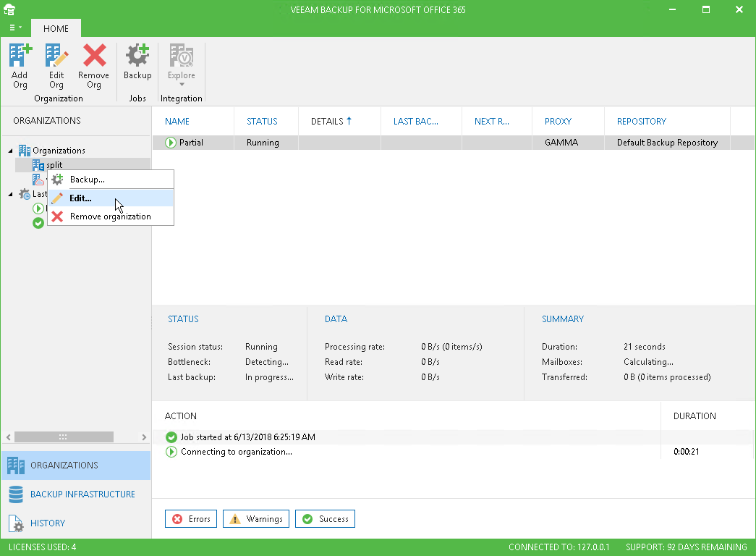Click the horizontal scrollbar thumb in tree
Image resolution: width=756 pixels, height=556 pixels.
point(64,437)
